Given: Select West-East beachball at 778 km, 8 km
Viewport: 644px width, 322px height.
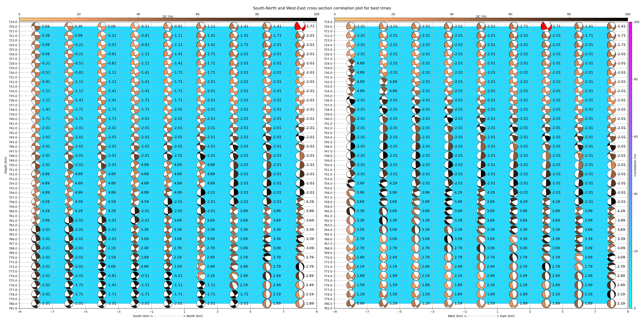Looking at the screenshot, I should coord(611,294).
